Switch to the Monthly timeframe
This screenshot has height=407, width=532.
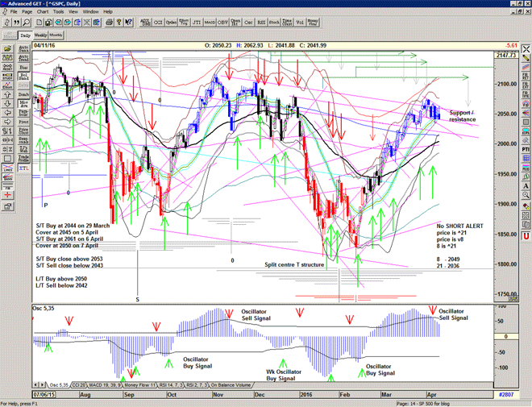tap(56, 35)
